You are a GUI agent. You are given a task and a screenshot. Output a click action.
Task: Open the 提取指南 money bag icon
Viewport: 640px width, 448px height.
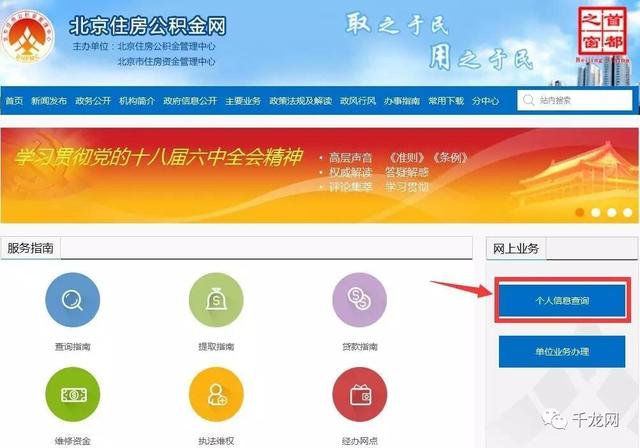pos(216,299)
